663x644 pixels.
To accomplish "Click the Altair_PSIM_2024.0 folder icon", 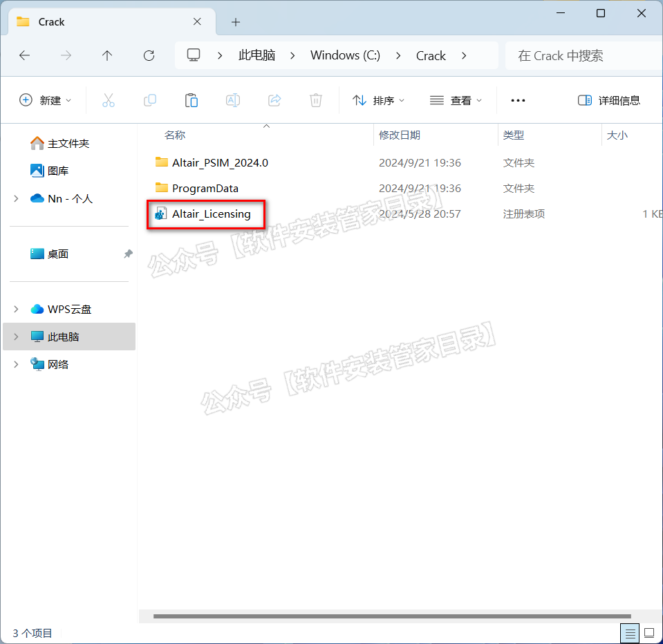I will 162,162.
